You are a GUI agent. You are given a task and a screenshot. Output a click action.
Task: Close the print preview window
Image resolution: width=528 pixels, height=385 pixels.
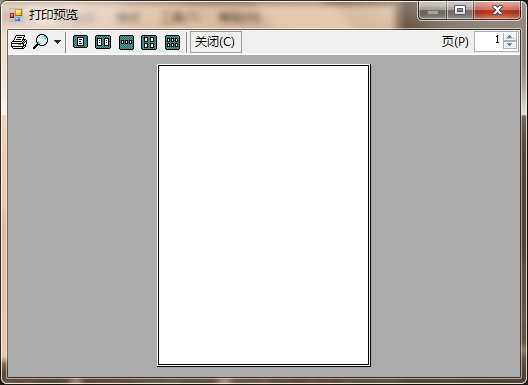click(497, 11)
